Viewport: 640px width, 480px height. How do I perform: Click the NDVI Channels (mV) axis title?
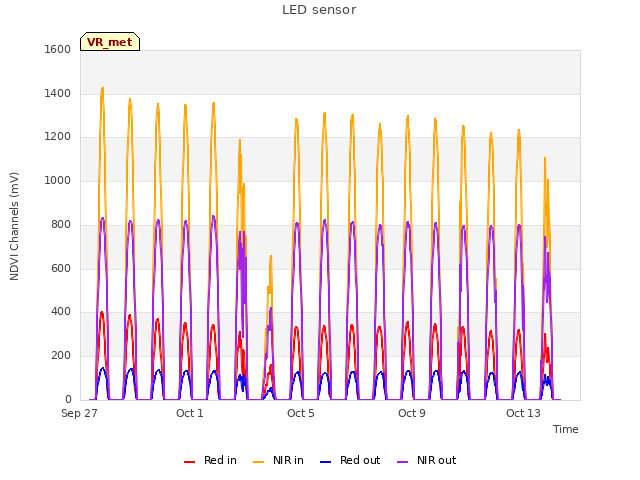coord(14,226)
